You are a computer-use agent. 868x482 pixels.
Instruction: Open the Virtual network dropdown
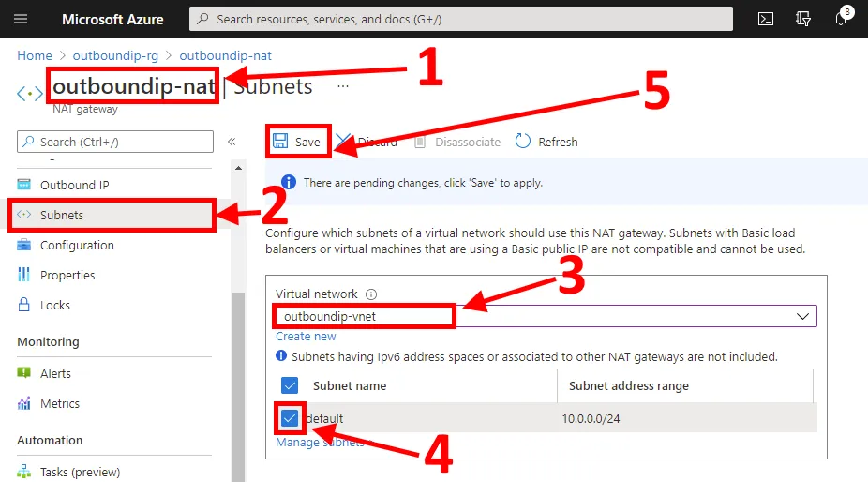pyautogui.click(x=545, y=316)
